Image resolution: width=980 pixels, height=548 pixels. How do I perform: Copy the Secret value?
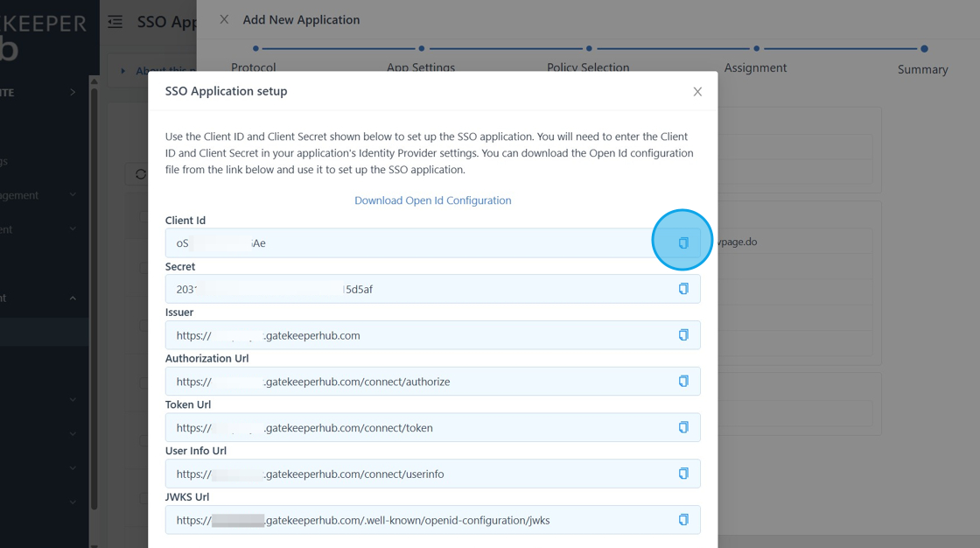[683, 288]
